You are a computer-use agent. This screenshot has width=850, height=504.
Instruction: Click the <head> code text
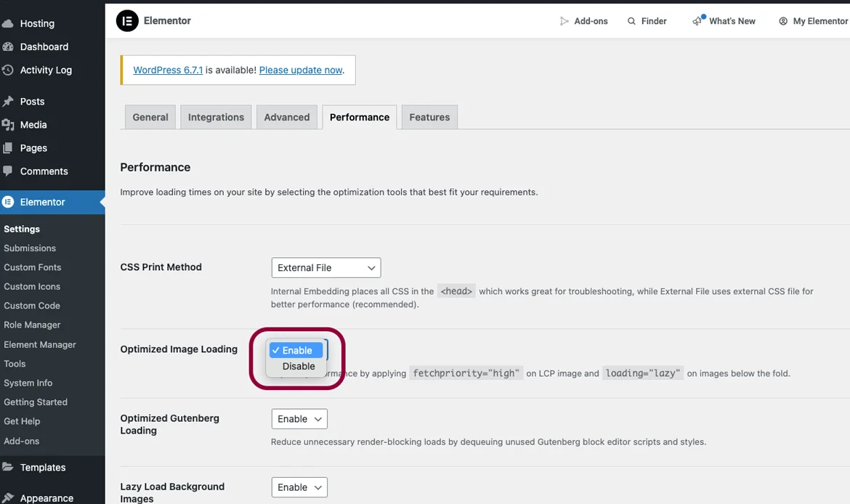pos(456,291)
